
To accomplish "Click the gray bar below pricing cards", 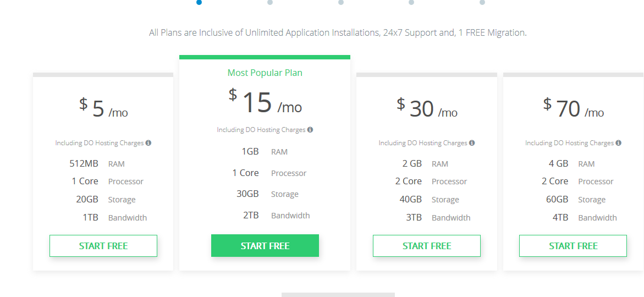I will [338, 295].
